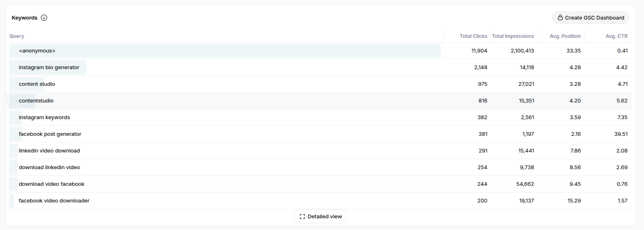644x230 pixels.
Task: Select the contentstudio query
Action: coord(36,101)
